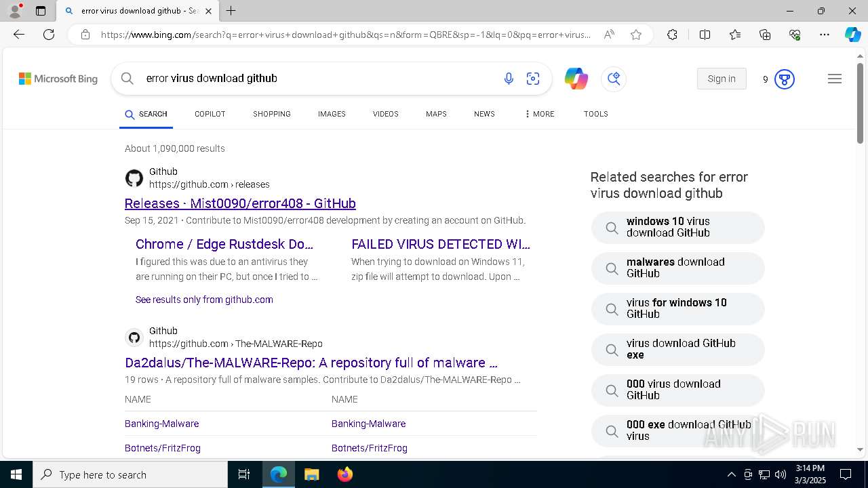Select related search 000 exe download GitHub virus
868x488 pixels.
(x=678, y=431)
